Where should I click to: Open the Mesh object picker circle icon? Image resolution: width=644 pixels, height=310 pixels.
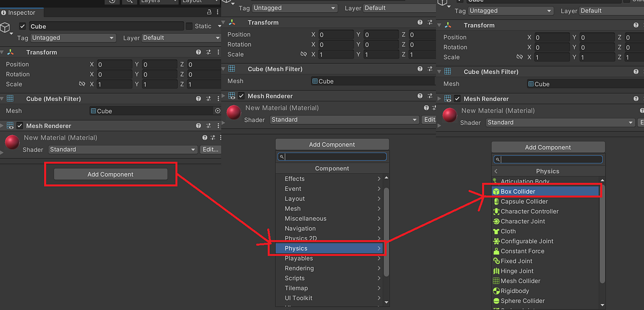[x=217, y=110]
